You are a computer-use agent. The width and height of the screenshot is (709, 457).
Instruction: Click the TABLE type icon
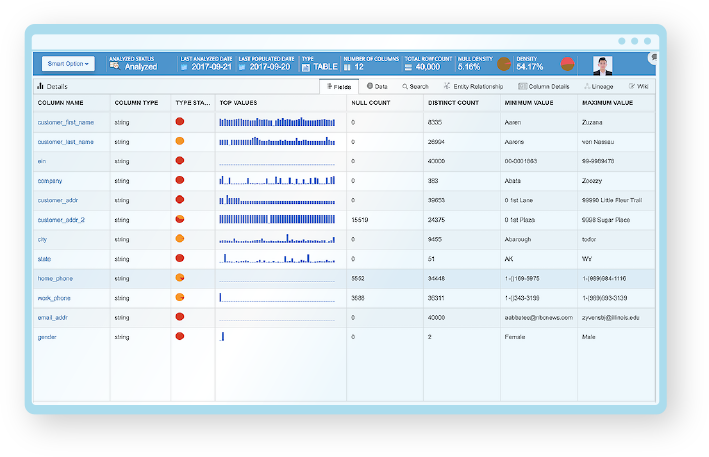[x=306, y=67]
